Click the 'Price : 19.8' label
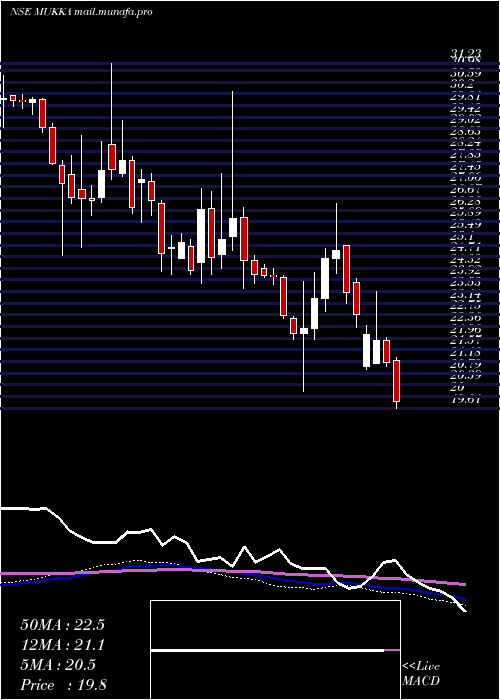 [63, 685]
